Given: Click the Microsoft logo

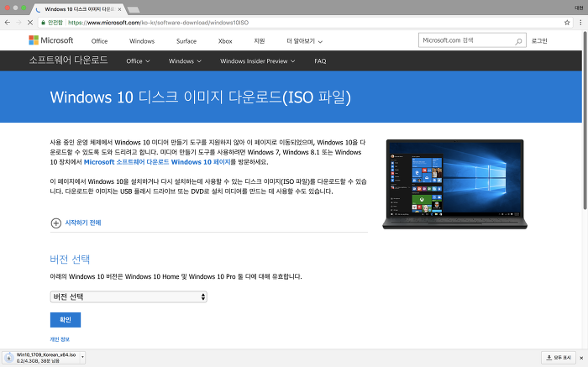Looking at the screenshot, I should pos(51,40).
